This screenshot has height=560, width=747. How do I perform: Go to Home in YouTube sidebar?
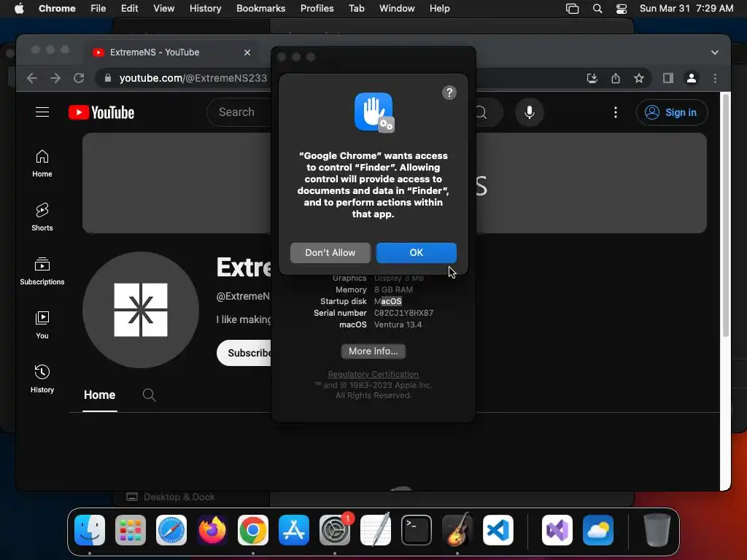[42, 163]
